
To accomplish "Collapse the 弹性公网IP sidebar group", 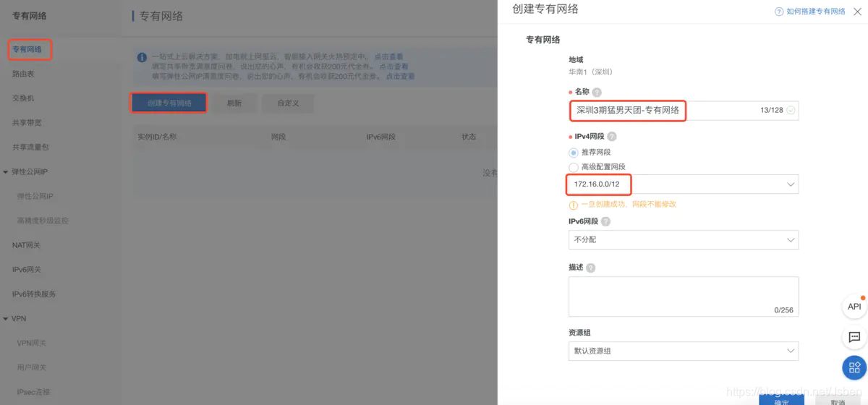I will point(6,172).
